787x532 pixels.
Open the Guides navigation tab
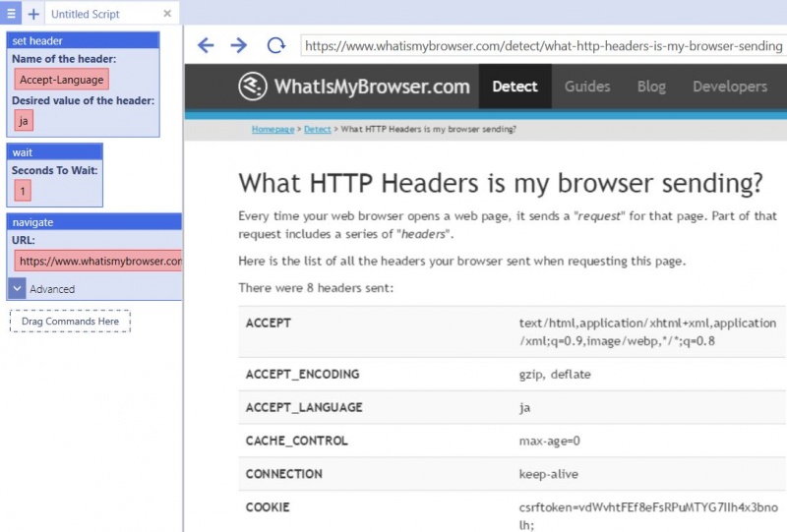point(587,87)
